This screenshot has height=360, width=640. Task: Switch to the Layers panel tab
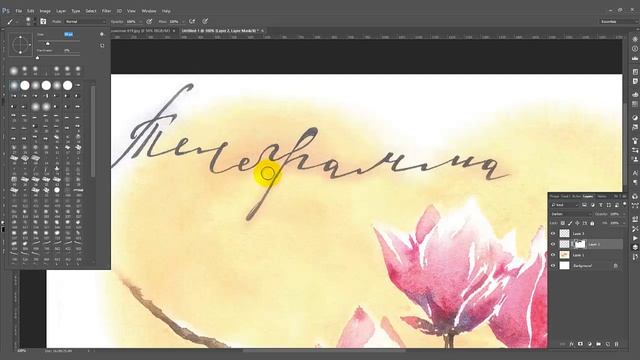tap(588, 196)
